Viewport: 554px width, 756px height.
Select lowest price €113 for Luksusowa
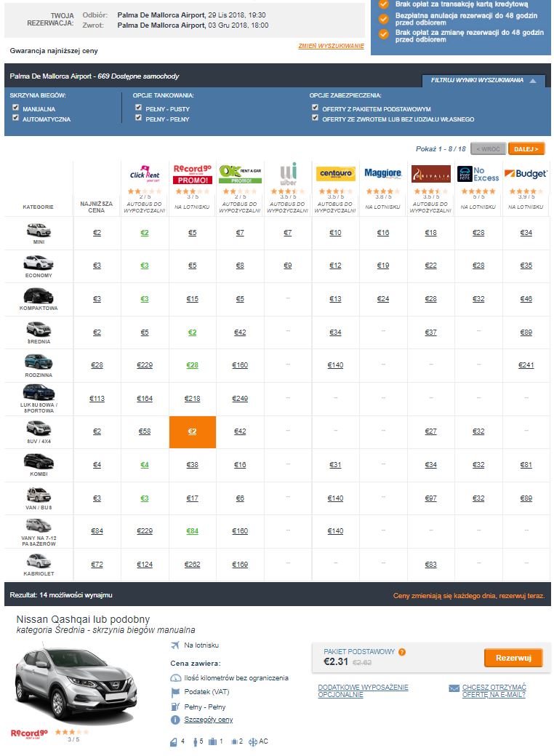[x=97, y=399]
